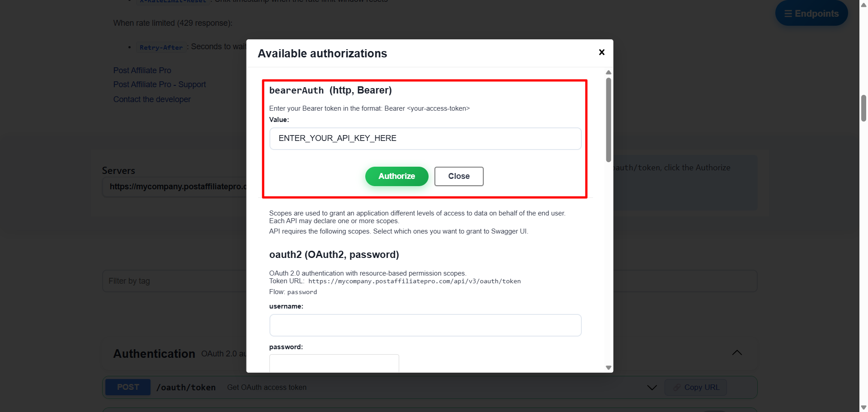Select the oauth2 password field

pyautogui.click(x=334, y=363)
